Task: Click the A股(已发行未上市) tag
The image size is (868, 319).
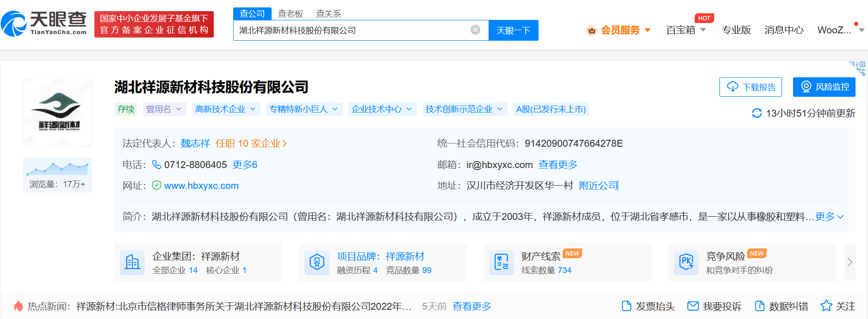Action: [x=551, y=109]
